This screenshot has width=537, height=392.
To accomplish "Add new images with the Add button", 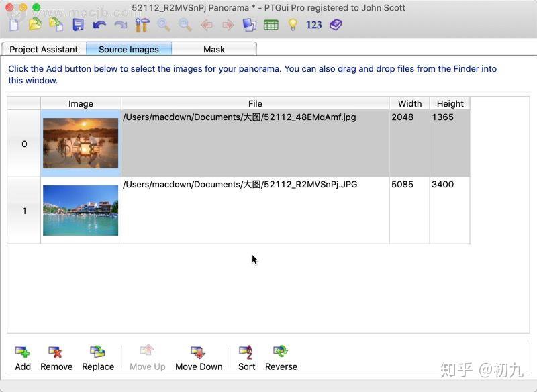I will tap(22, 356).
